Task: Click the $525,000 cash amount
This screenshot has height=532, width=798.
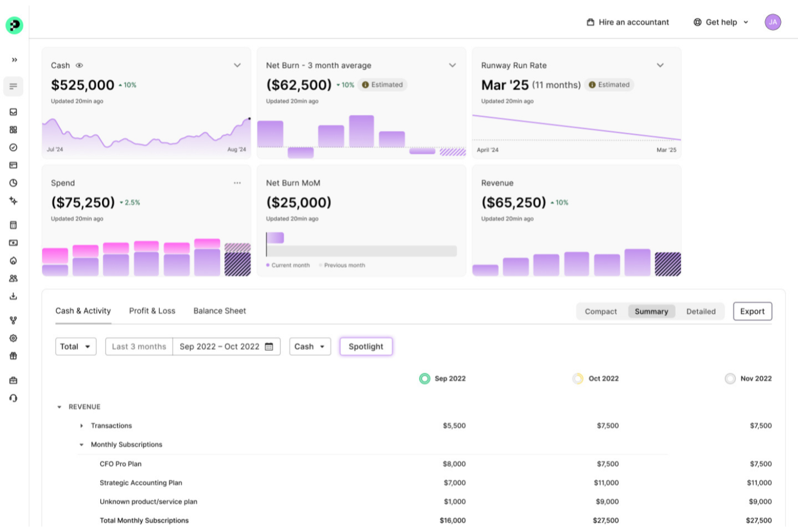Action: pos(82,85)
